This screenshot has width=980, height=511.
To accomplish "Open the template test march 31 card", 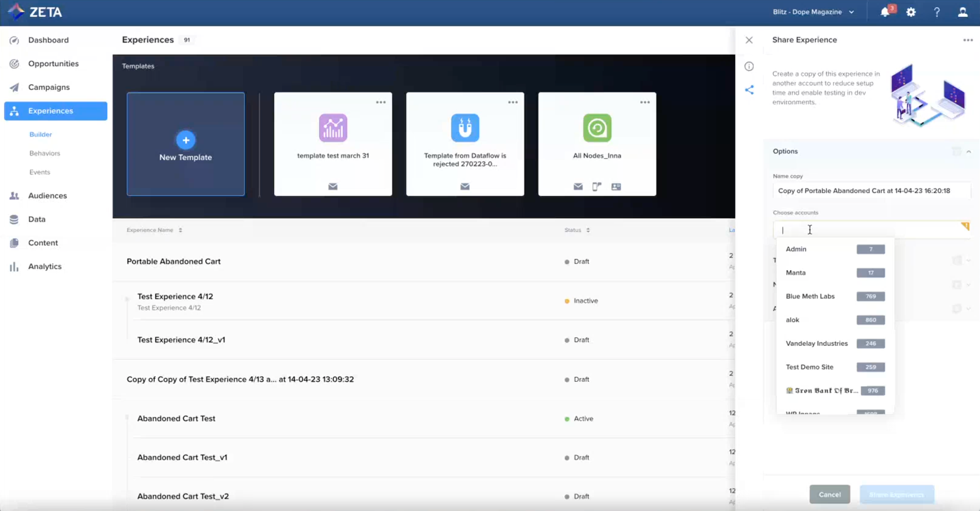I will coord(333,144).
